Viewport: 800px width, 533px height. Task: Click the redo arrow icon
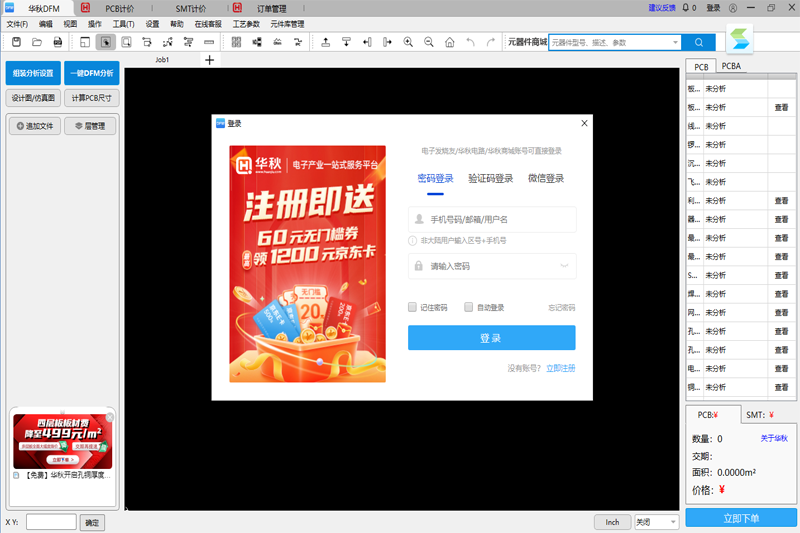(x=491, y=42)
